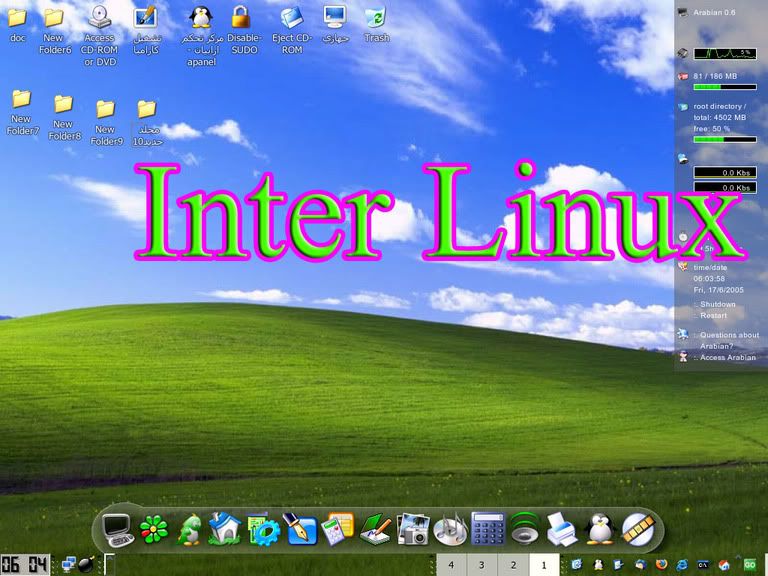The height and width of the screenshot is (576, 768).
Task: Click the small house tray icon
Action: [x=724, y=565]
